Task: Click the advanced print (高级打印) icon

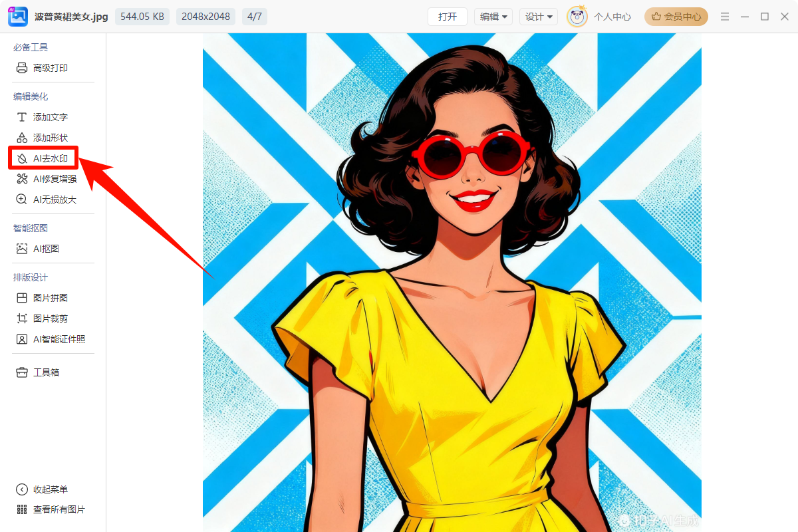Action: [22, 68]
